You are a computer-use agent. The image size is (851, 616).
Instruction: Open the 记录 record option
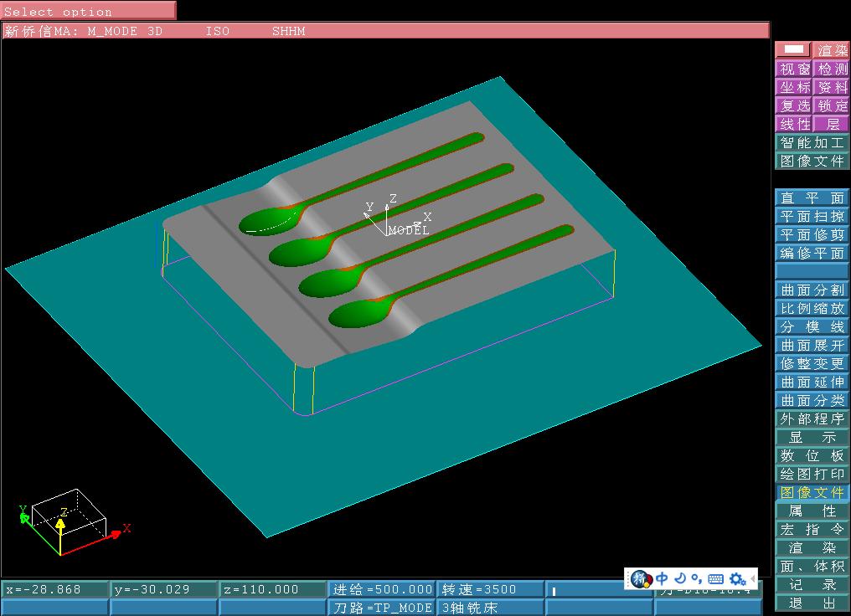tap(812, 585)
